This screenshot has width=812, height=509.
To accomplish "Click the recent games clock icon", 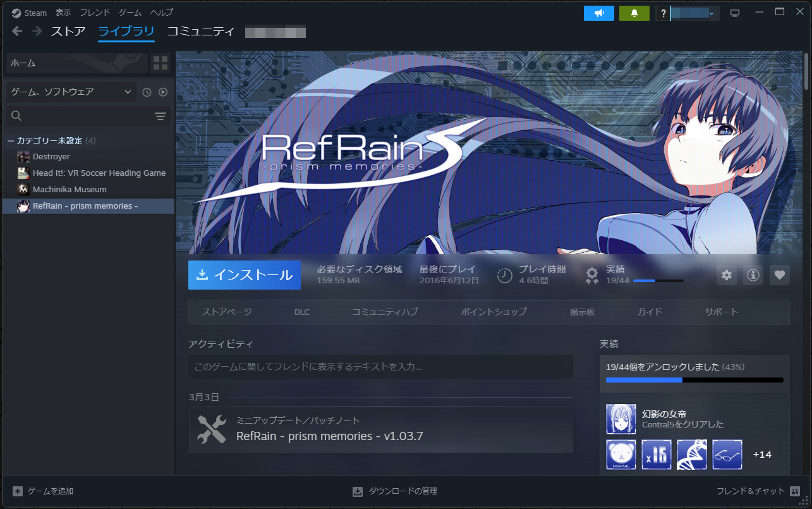I will click(147, 92).
